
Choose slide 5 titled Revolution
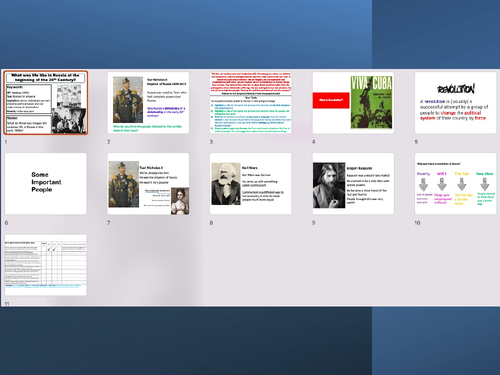(x=455, y=103)
